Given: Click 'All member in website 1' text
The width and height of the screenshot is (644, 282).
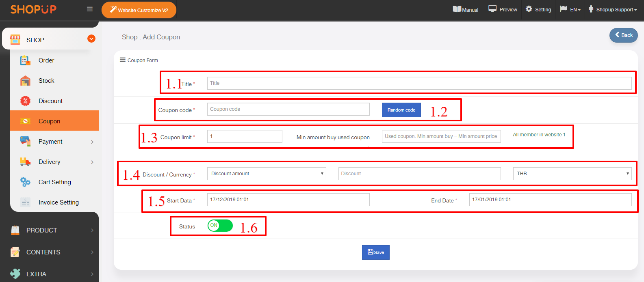Looking at the screenshot, I should point(539,135).
